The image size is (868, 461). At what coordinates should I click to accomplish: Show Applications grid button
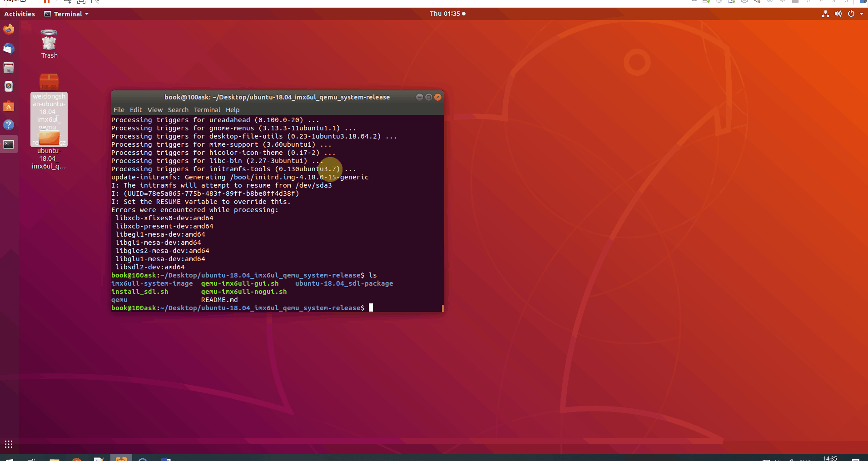[x=9, y=444]
